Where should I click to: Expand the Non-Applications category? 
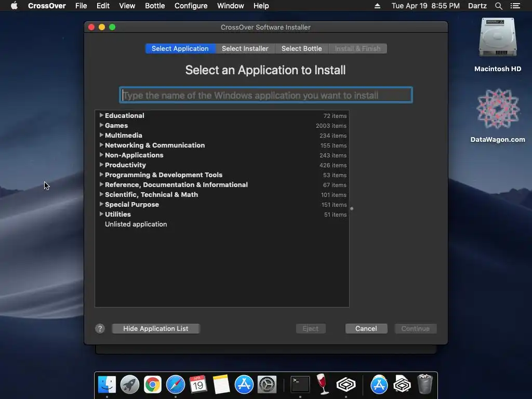coord(101,155)
